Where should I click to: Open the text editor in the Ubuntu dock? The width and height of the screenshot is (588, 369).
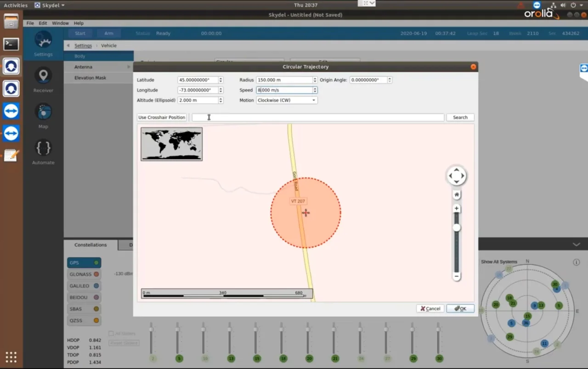(x=11, y=156)
